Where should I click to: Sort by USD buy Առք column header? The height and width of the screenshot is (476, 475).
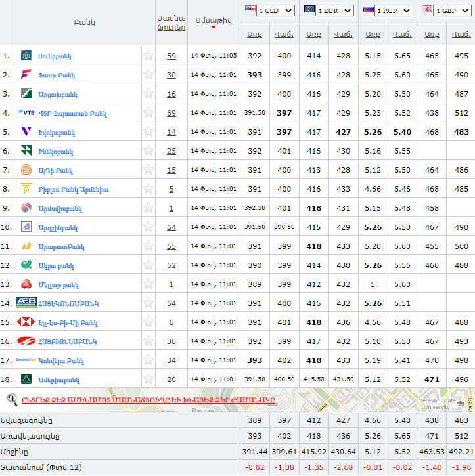254,34
